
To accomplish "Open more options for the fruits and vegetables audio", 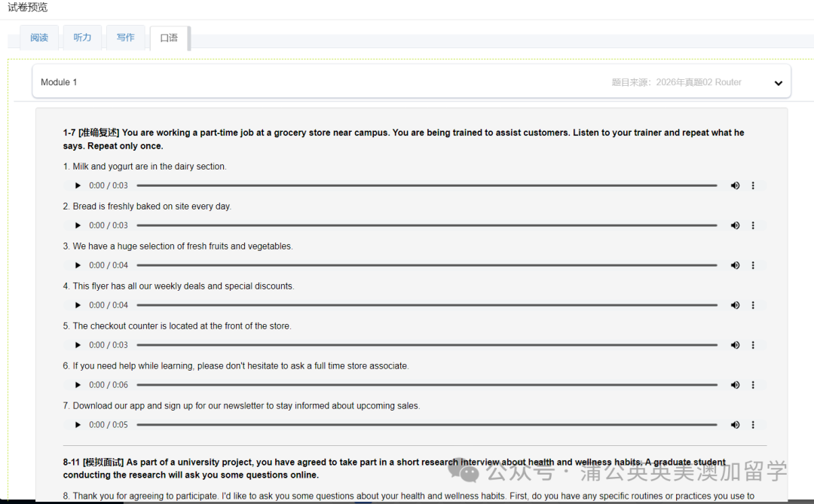I will [x=752, y=265].
